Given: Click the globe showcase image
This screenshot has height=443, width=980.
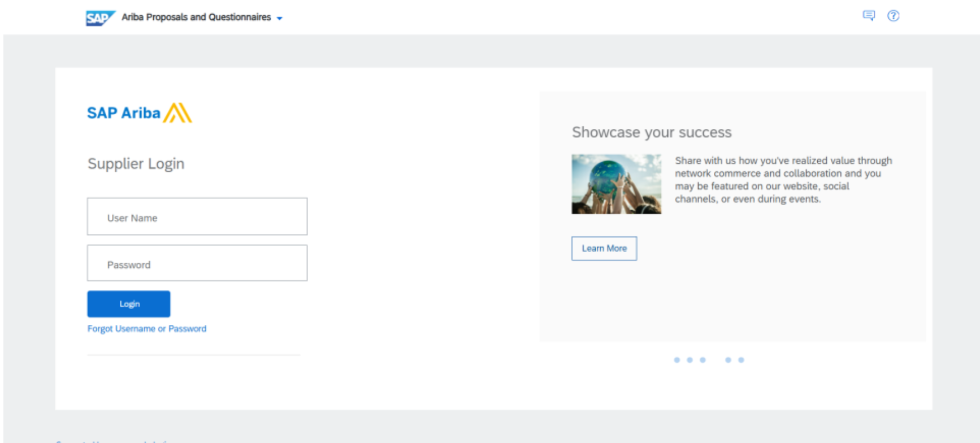Looking at the screenshot, I should click(x=616, y=184).
